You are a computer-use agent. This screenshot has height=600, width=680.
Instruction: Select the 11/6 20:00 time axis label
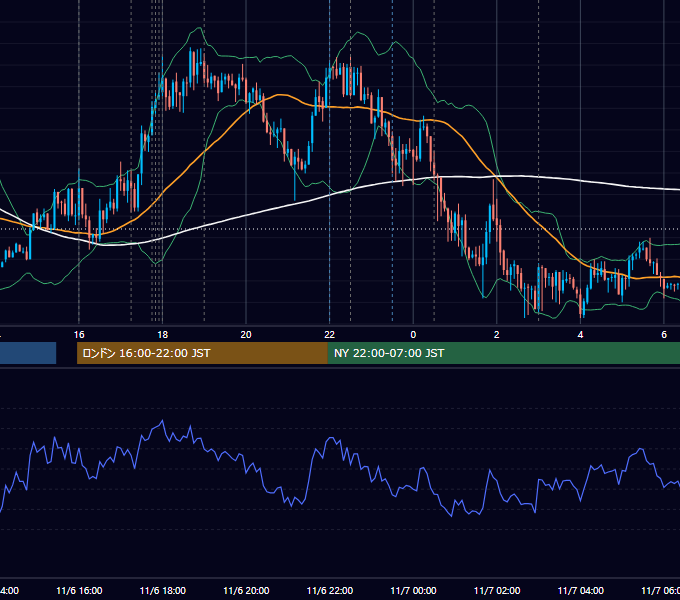pos(246,590)
